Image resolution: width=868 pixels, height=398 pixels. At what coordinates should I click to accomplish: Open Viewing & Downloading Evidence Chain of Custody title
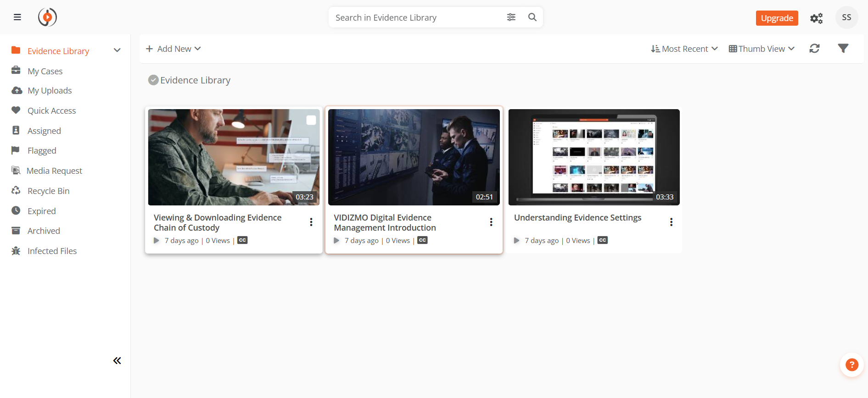tap(218, 222)
